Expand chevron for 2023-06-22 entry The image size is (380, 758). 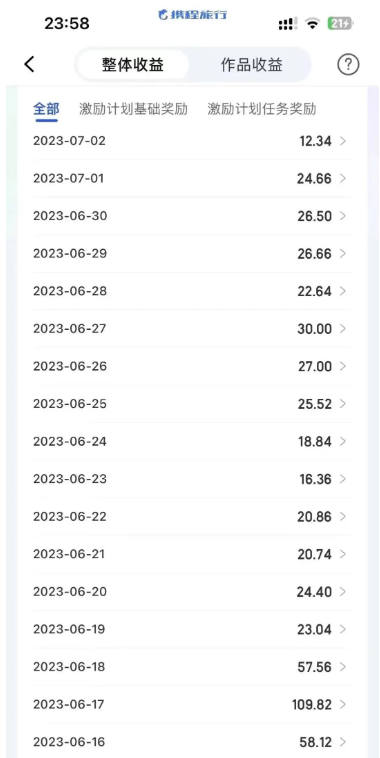coord(343,516)
